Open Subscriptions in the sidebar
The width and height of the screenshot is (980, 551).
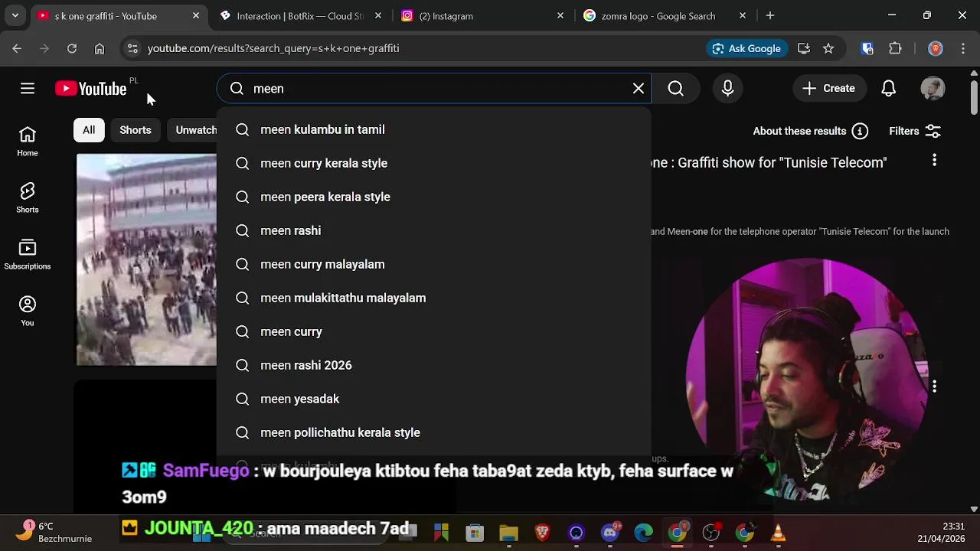tap(28, 255)
